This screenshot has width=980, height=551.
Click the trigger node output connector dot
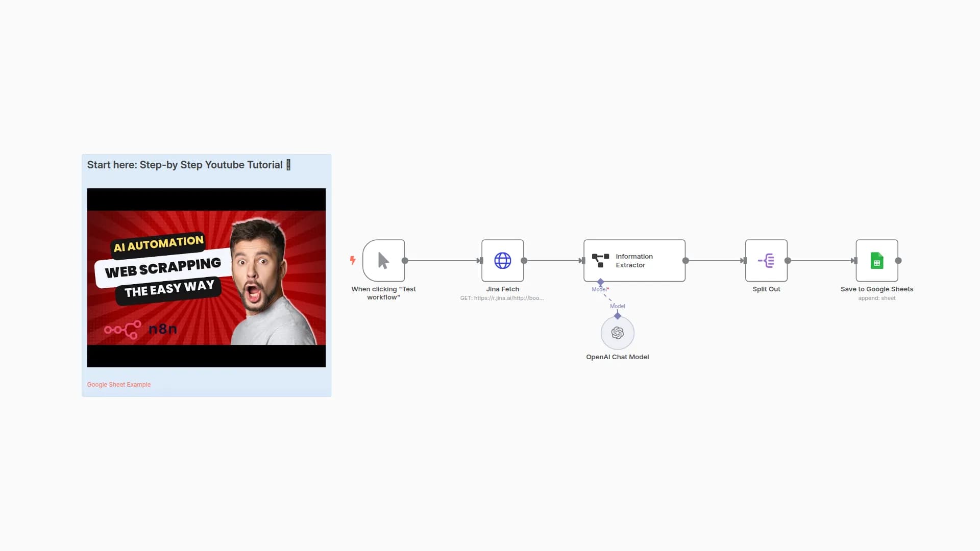pos(405,261)
